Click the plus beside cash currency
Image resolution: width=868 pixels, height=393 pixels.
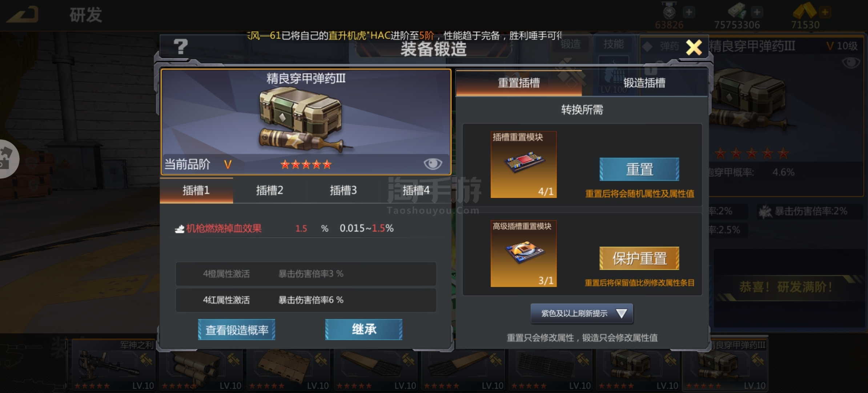[x=757, y=12]
